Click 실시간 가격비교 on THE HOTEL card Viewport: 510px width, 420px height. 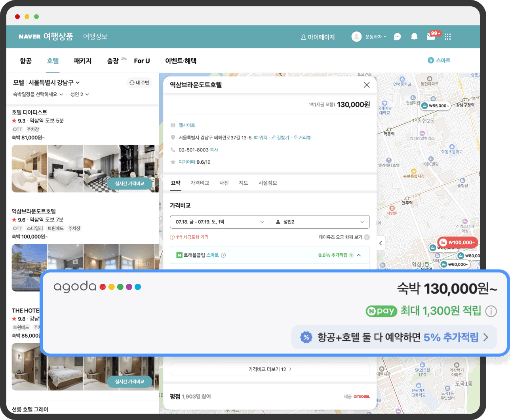(129, 382)
